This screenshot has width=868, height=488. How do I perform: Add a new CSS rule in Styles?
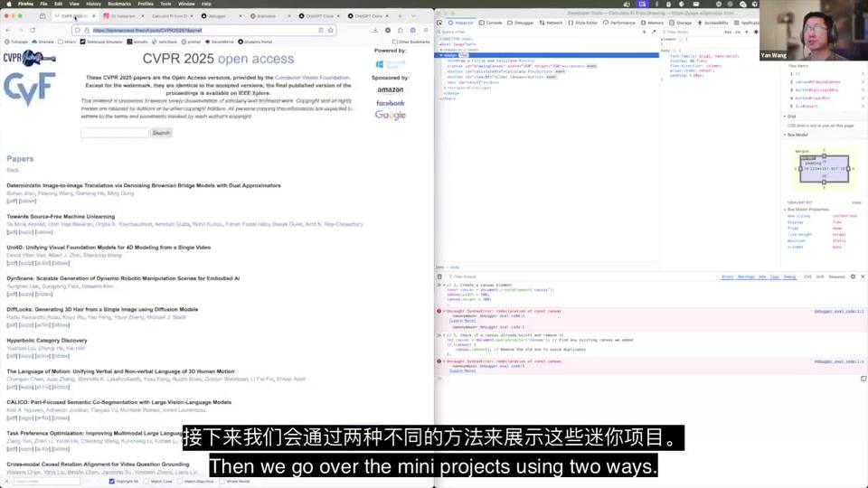click(746, 33)
